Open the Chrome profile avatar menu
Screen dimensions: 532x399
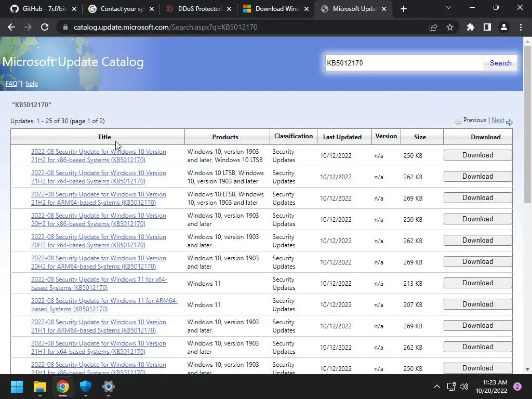coord(504,27)
